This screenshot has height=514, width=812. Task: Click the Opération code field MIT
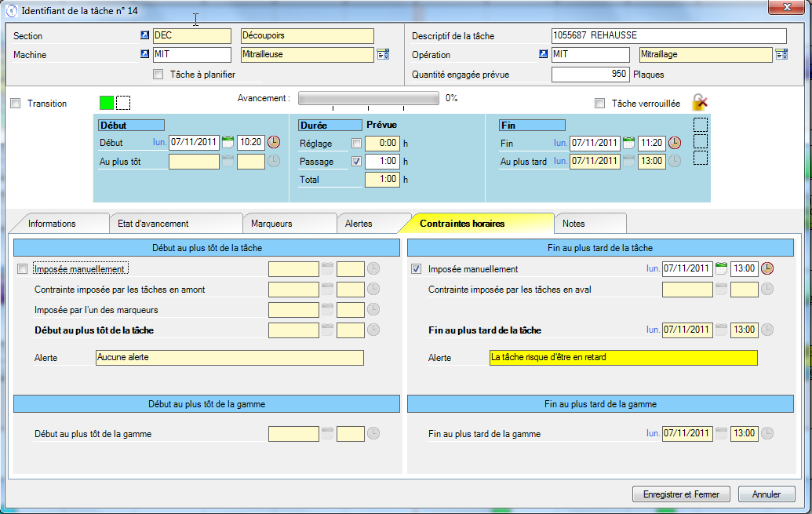point(591,54)
